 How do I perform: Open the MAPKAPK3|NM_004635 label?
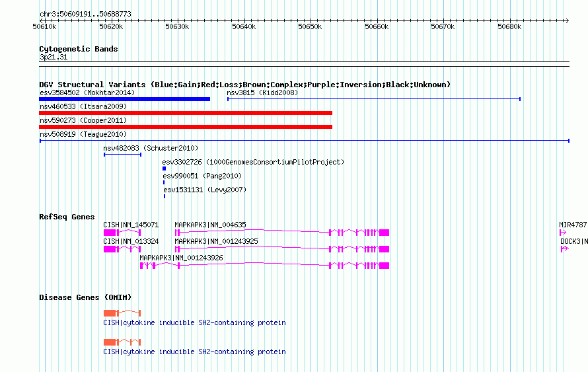click(210, 225)
